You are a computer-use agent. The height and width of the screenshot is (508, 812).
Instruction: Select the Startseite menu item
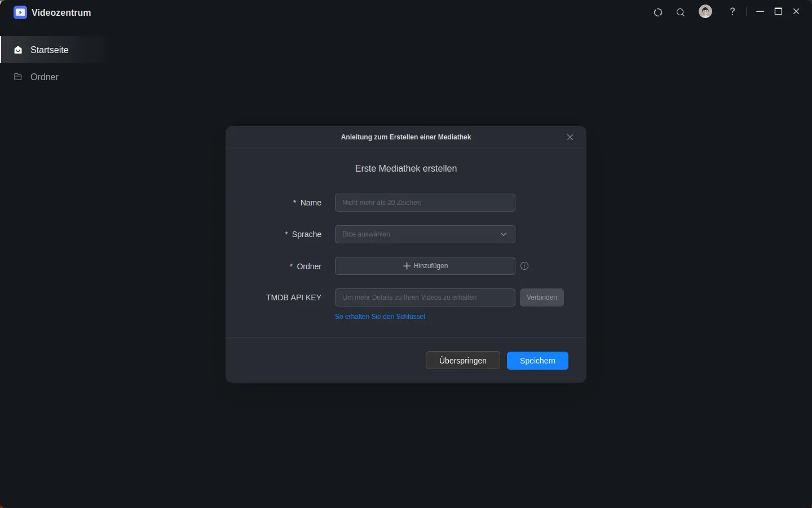50,50
